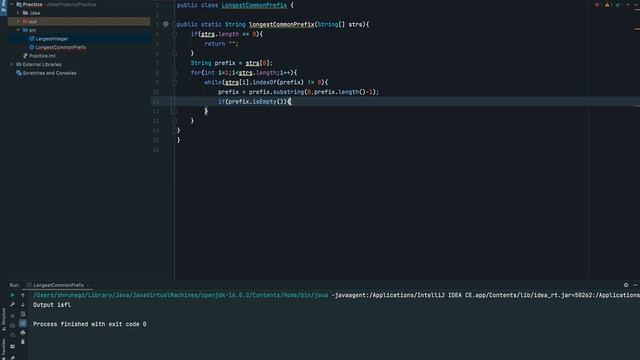Click the print console output icon
This screenshot has width=640, height=360.
(x=23, y=333)
